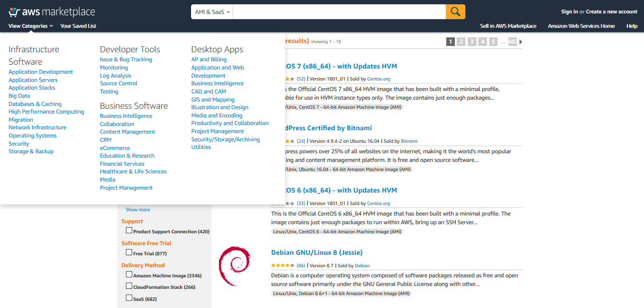The image size is (644, 308).
Task: Enable the Free Trial filter checkbox
Action: coord(129,252)
